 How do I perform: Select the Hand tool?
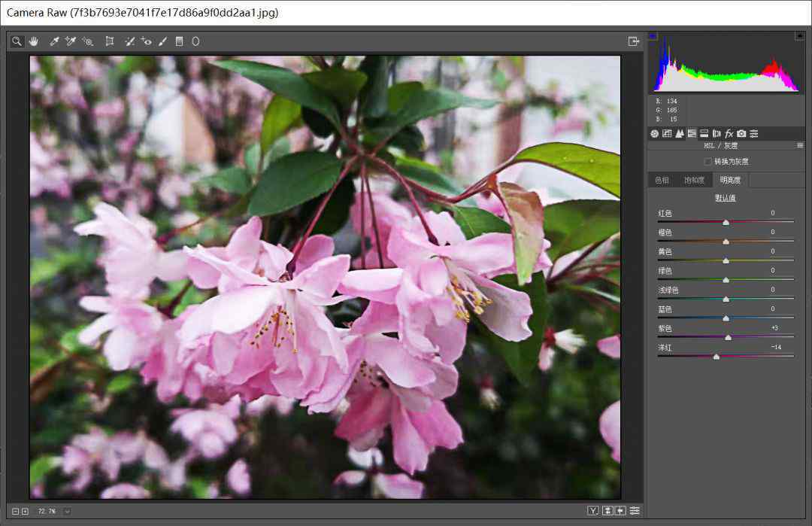pyautogui.click(x=33, y=41)
